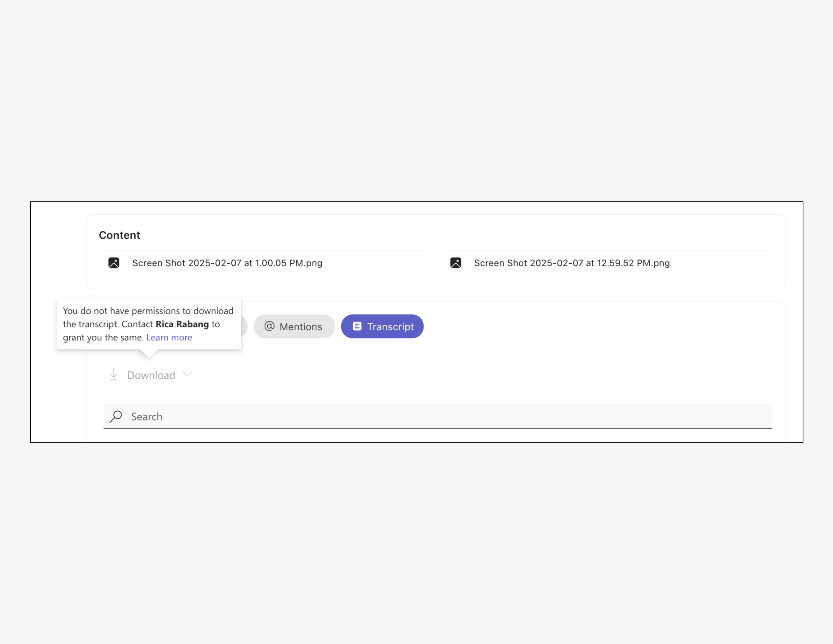Open the Learn more link
Viewport: 833px width, 644px height.
(x=169, y=337)
